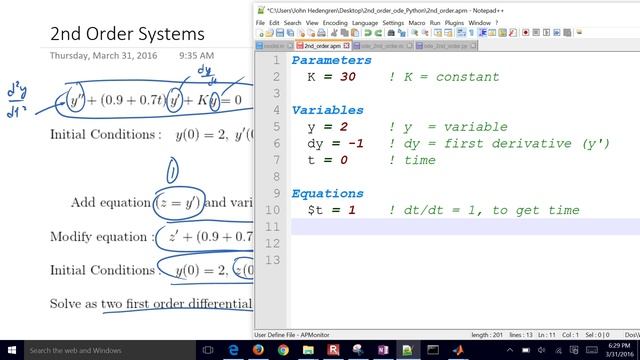Screen dimensions: 640x360
Task: Toggle show all characters pilcrow icon
Action: [x=471, y=33]
